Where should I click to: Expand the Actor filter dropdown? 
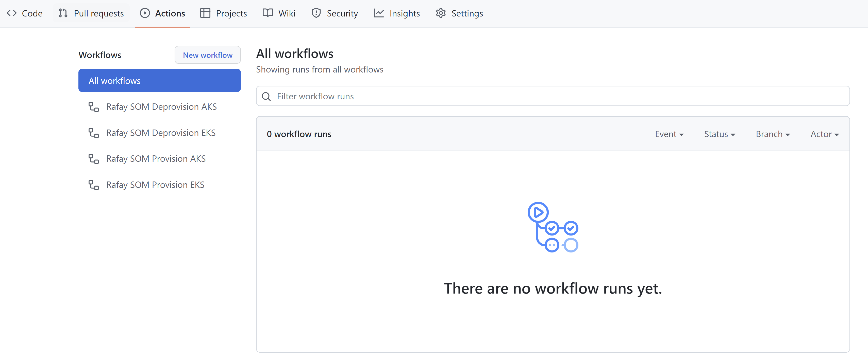point(825,134)
